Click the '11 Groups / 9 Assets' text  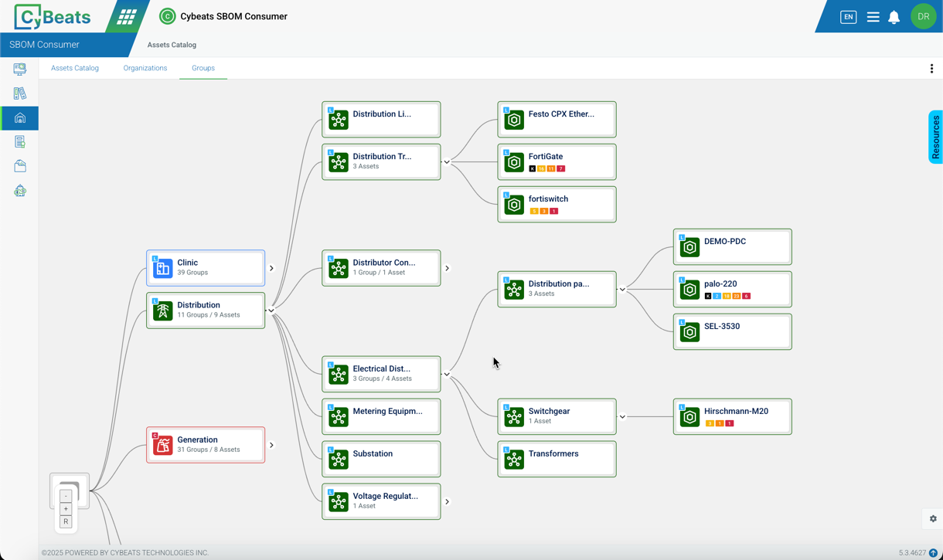pyautogui.click(x=209, y=315)
